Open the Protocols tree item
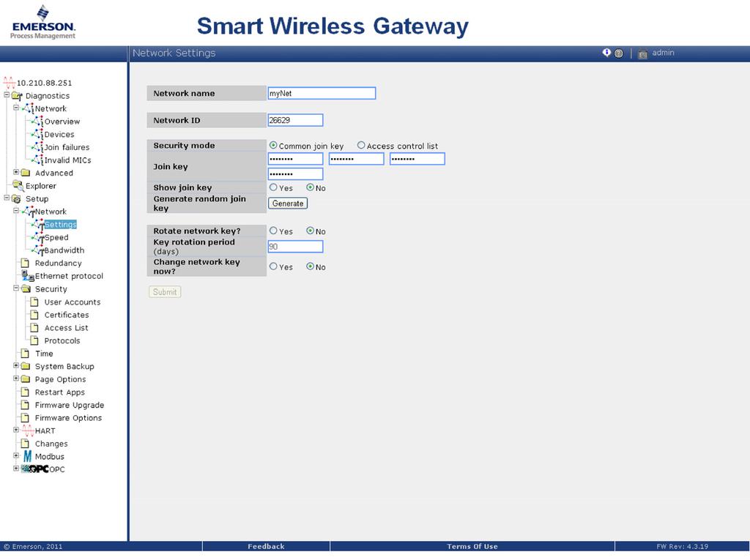This screenshot has height=560, width=750. pyautogui.click(x=62, y=340)
